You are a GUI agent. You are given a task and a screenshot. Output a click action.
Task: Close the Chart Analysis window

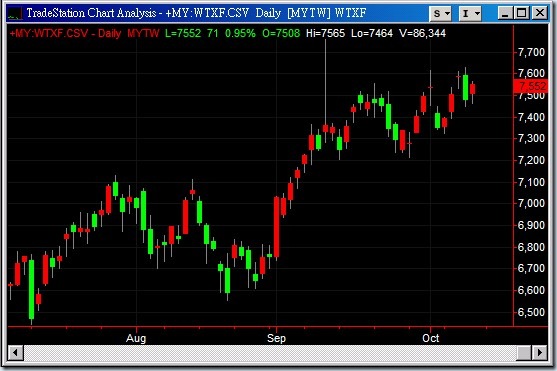pos(539,14)
